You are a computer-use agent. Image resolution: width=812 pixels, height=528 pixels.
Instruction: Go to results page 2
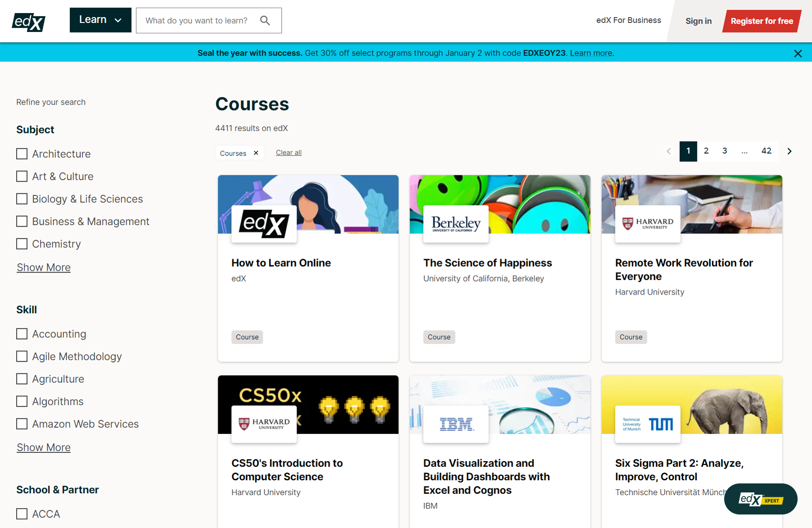[x=706, y=151]
